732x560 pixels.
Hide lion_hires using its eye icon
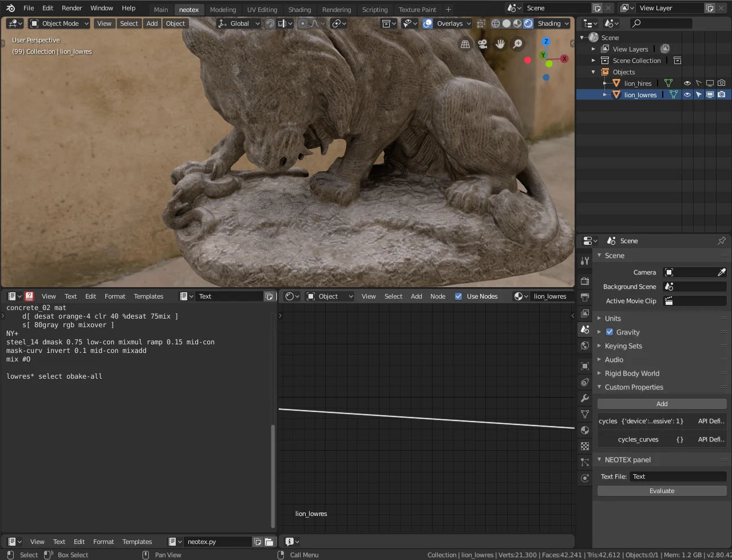coord(687,84)
